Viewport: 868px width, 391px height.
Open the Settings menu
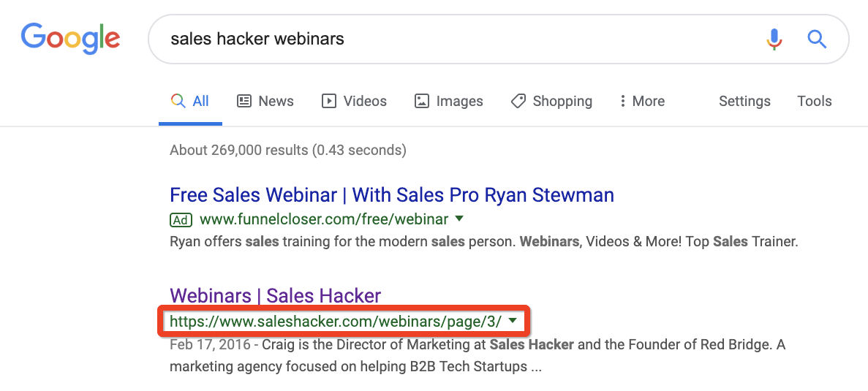(744, 102)
